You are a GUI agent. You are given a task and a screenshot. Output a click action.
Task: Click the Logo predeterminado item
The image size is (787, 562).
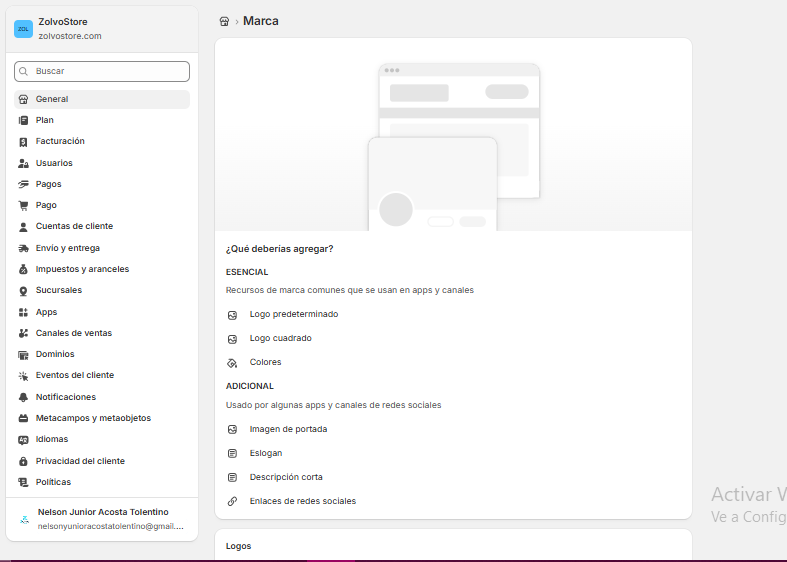[294, 315]
